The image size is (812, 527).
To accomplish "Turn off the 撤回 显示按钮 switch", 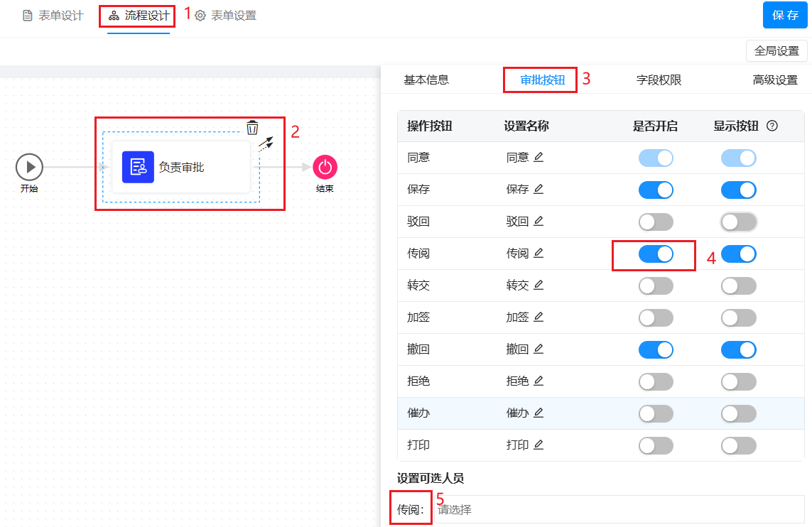I will (x=738, y=349).
